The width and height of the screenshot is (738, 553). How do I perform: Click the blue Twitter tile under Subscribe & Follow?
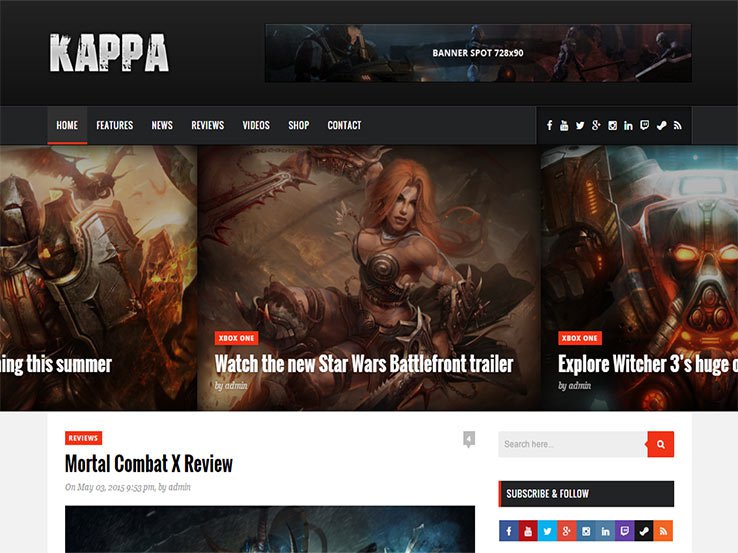pos(546,531)
